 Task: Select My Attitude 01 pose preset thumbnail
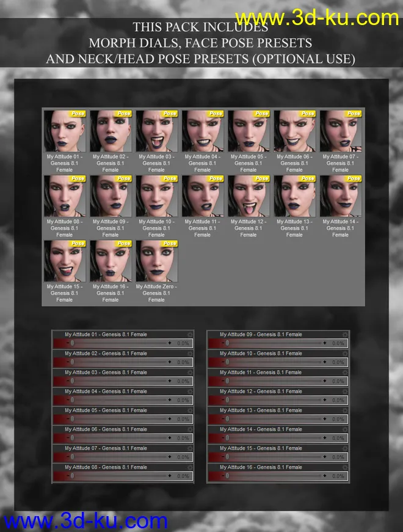click(65, 131)
